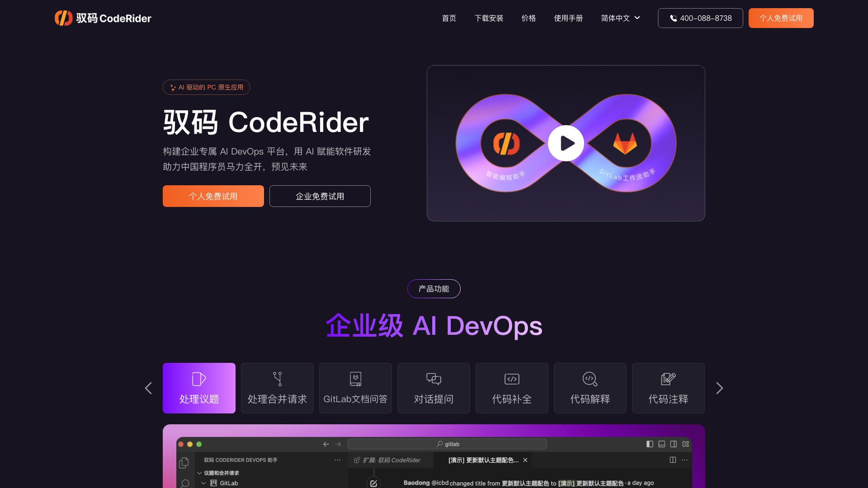Viewport: 868px width, 488px height.
Task: Click the edit pencil timeline icon
Action: (373, 483)
